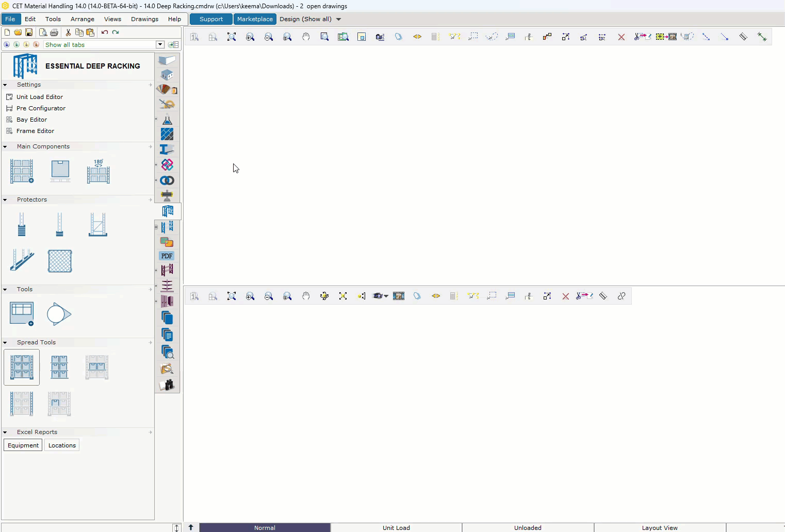
Task: Toggle the first Spread Tools rack option
Action: point(22,367)
